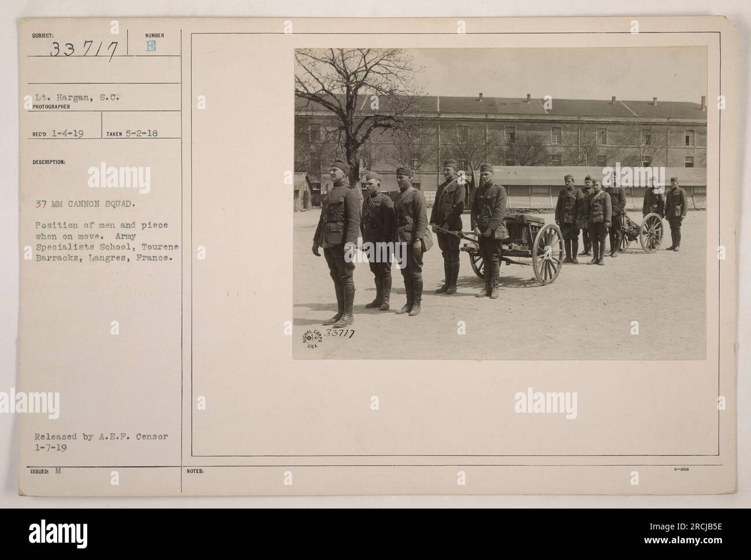751x560 pixels.
Task: Click the 'PHOTOGRAPHER' field label
Action: 50,107
